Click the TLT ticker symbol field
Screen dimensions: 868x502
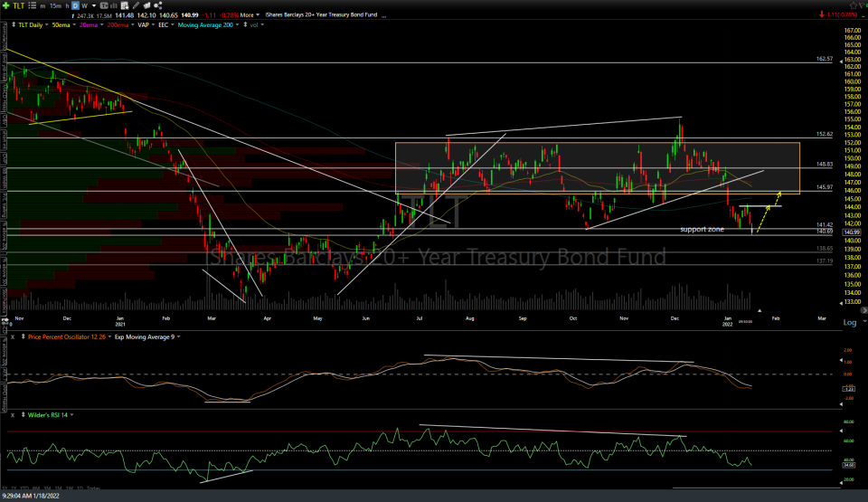(x=19, y=5)
